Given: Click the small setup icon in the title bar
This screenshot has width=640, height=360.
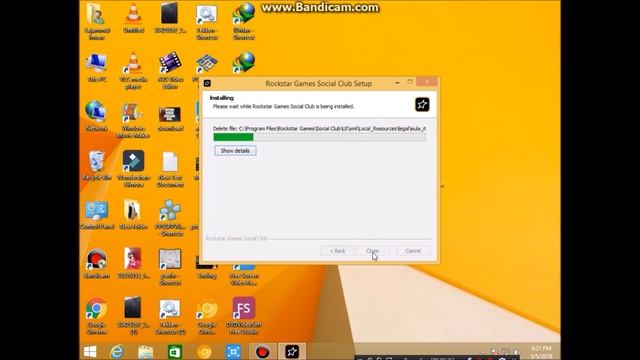Looking at the screenshot, I should [x=207, y=83].
